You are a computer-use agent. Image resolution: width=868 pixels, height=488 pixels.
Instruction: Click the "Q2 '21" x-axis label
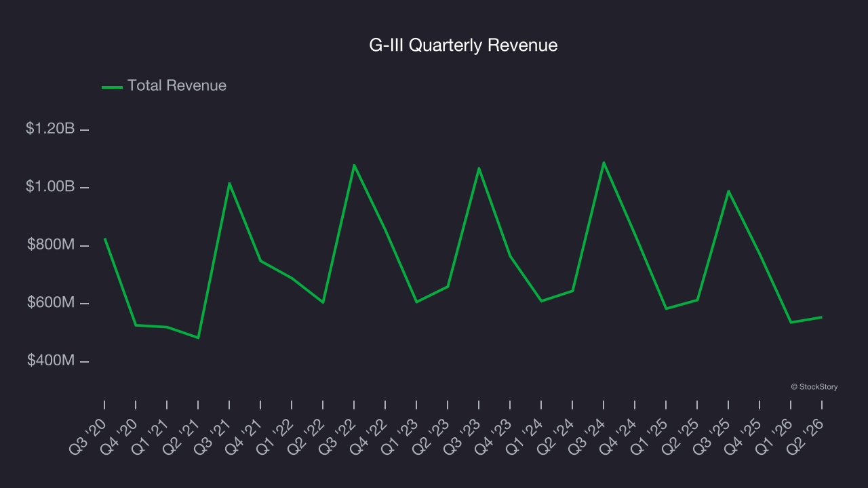(x=183, y=437)
